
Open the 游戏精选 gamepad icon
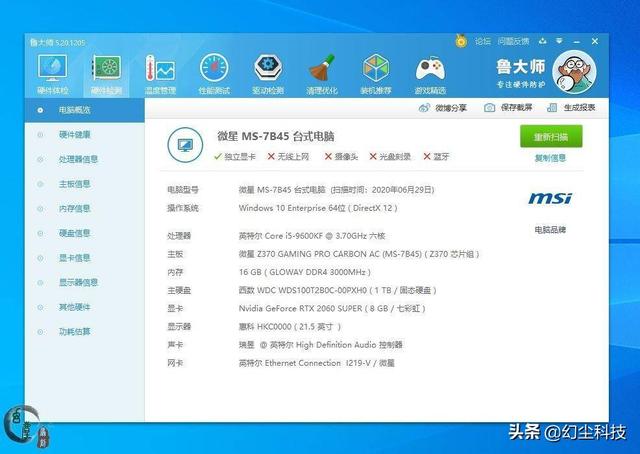(x=430, y=74)
